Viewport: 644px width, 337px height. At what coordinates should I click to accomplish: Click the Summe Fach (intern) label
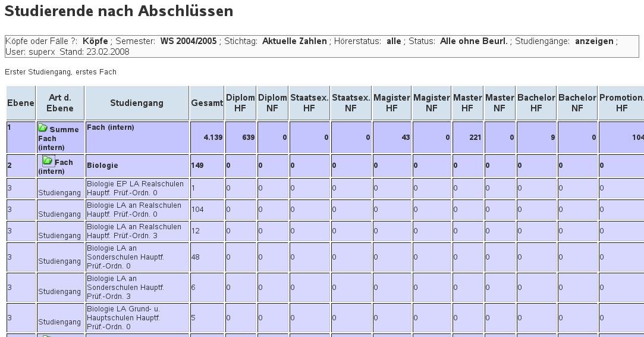tap(58, 138)
